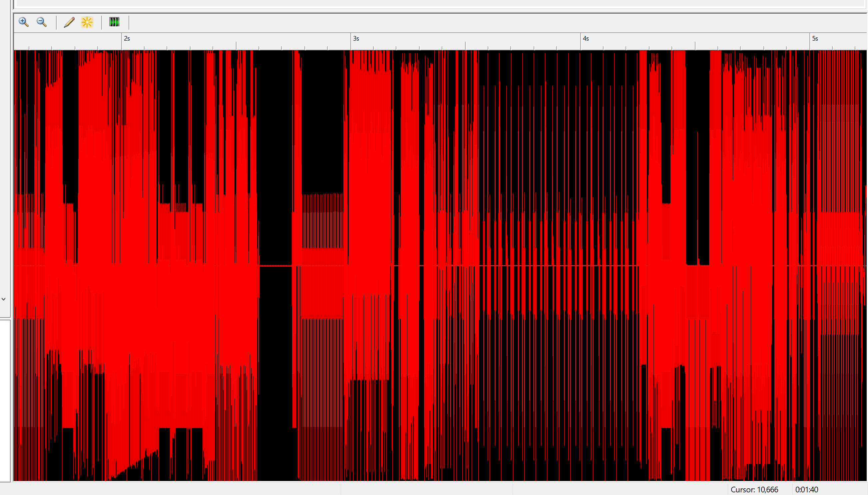Image resolution: width=868 pixels, height=495 pixels.
Task: Click the 3s mark on the ruler
Action: (x=356, y=39)
